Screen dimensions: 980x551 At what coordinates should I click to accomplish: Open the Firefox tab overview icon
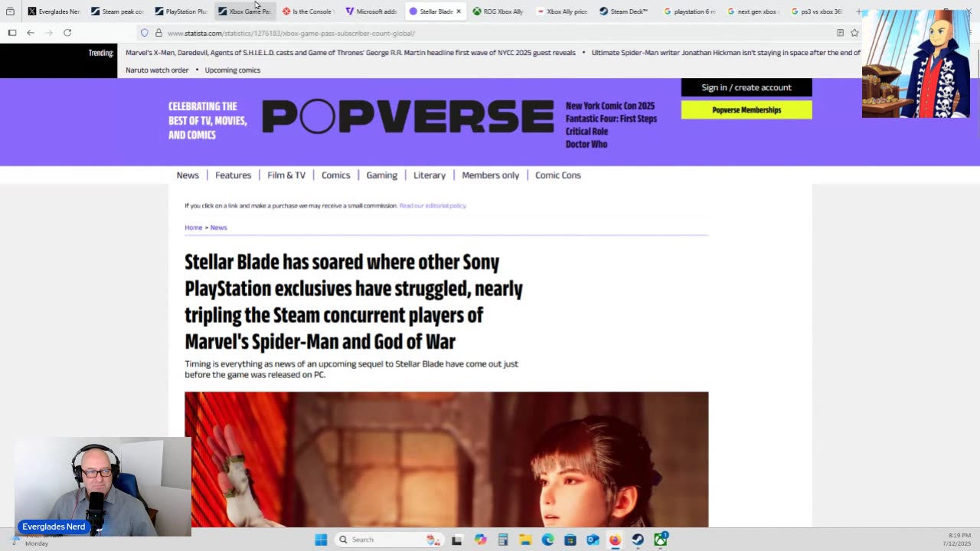(x=10, y=11)
